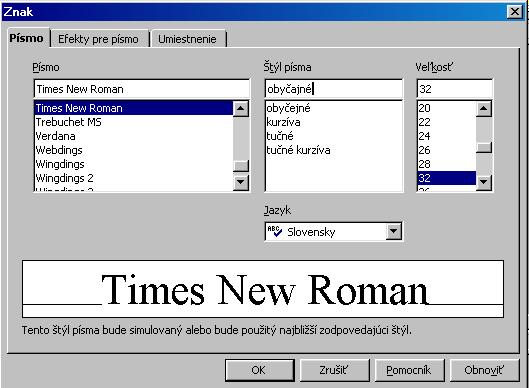The image size is (529, 388).
Task: Open help with Pomocník button
Action: click(x=410, y=370)
